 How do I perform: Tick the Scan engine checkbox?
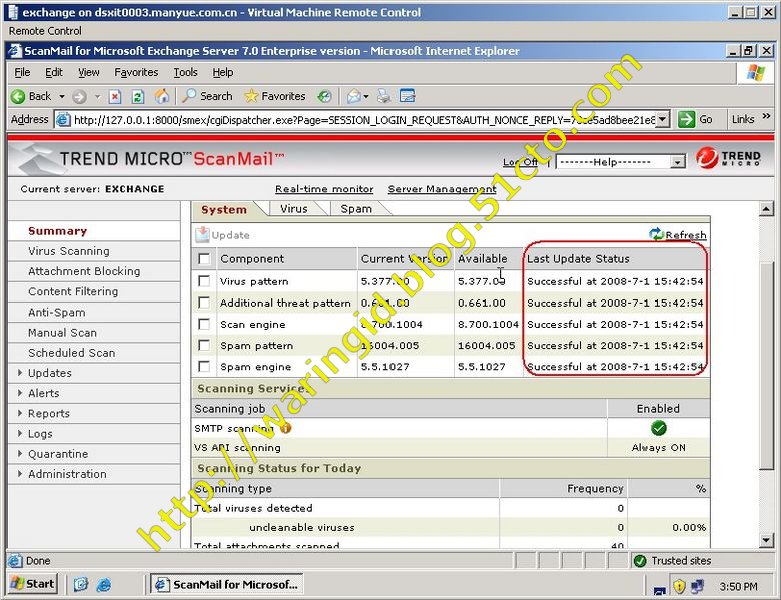click(204, 325)
